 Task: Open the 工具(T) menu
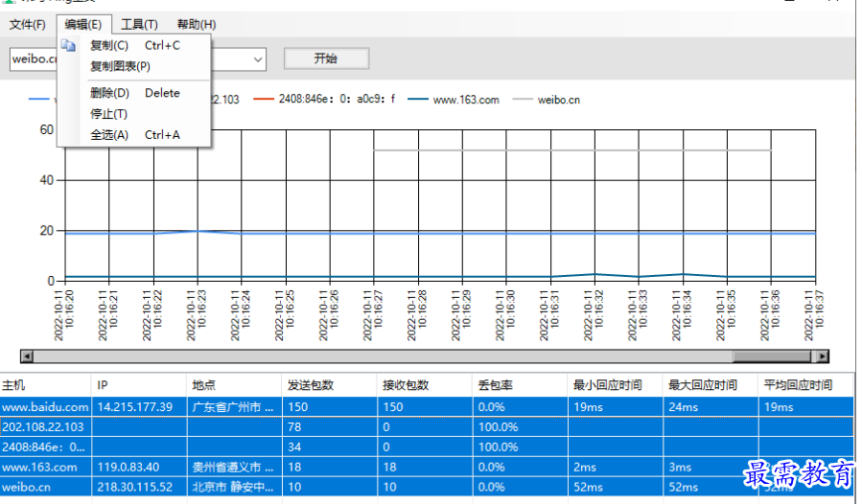[139, 25]
